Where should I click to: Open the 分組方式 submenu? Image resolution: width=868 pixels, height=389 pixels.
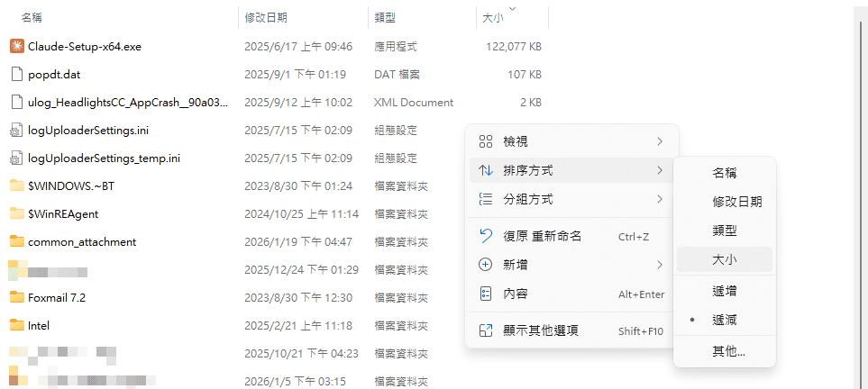coord(571,199)
